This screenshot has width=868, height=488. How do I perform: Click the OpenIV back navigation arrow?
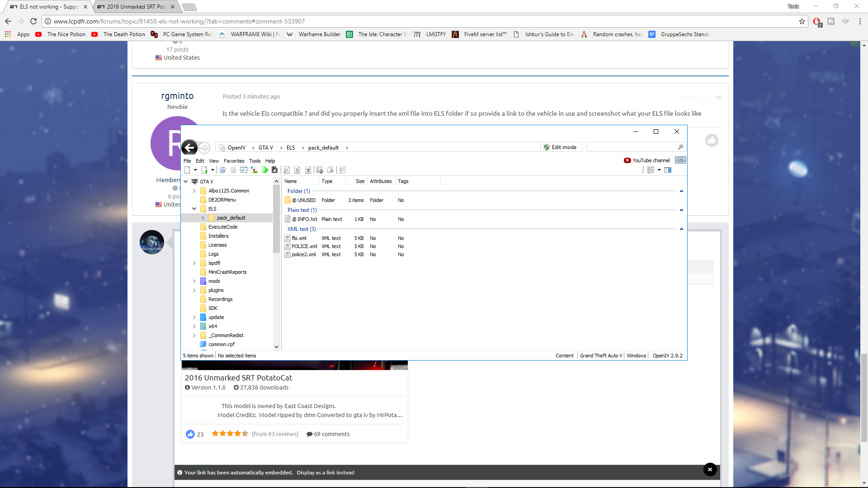pos(189,147)
